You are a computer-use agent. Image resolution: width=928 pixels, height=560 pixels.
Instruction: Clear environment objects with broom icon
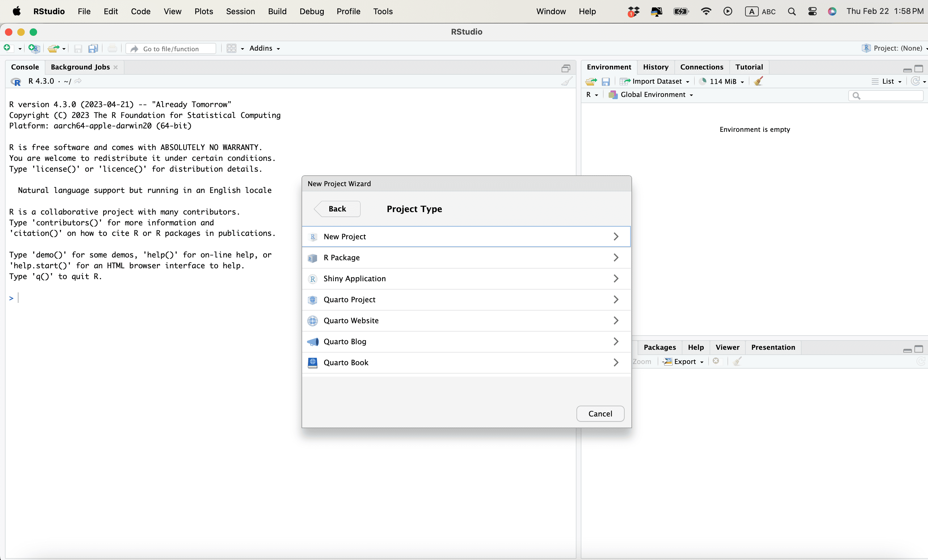coord(758,81)
